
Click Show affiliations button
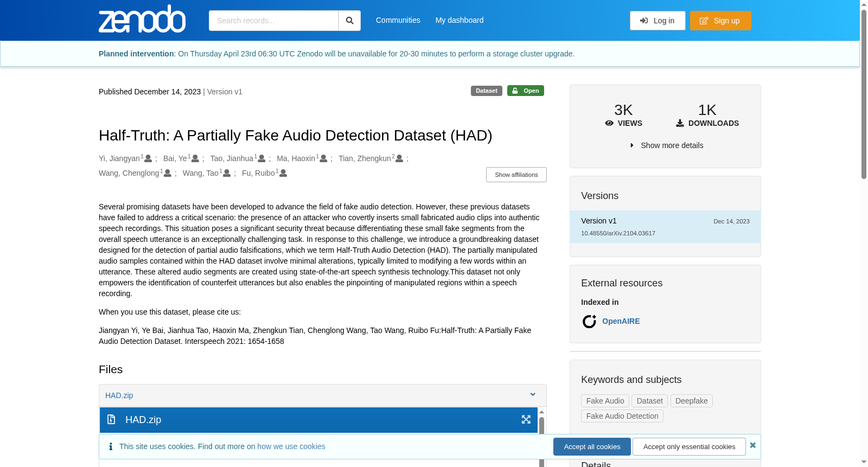coord(516,175)
